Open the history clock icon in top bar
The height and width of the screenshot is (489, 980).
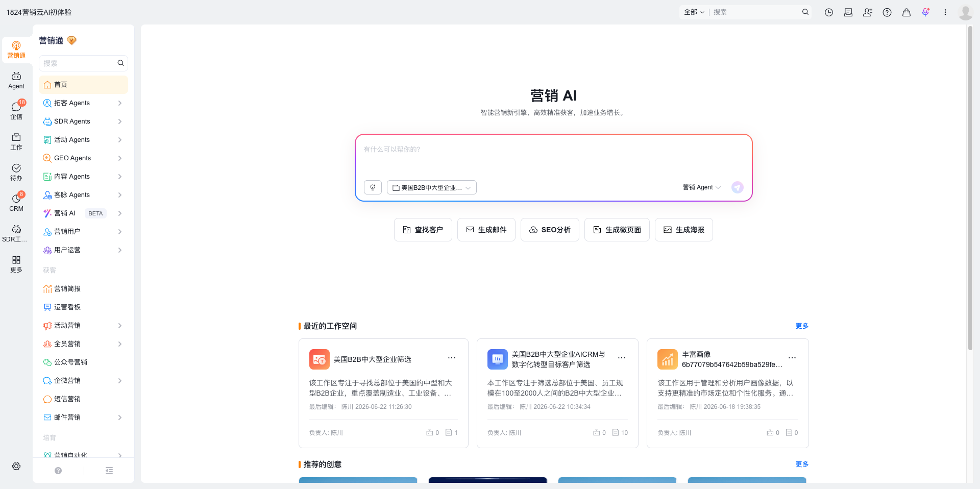(829, 12)
